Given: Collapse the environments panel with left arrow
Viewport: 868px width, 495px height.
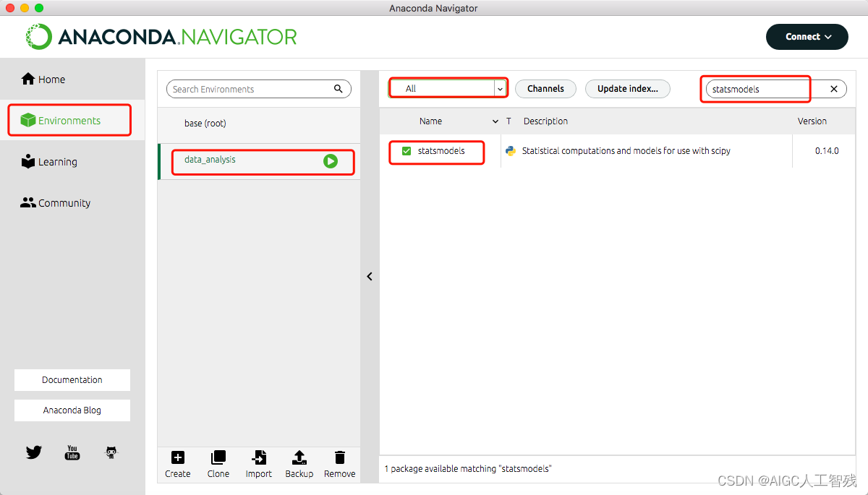Looking at the screenshot, I should (370, 276).
